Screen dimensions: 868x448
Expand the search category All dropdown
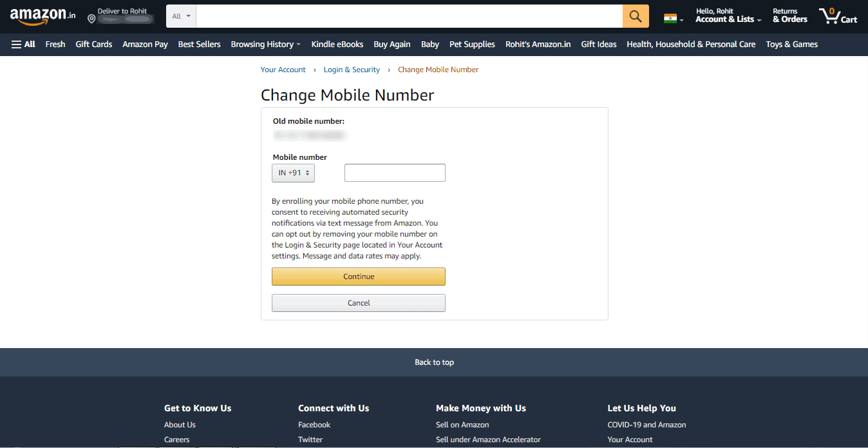(181, 15)
